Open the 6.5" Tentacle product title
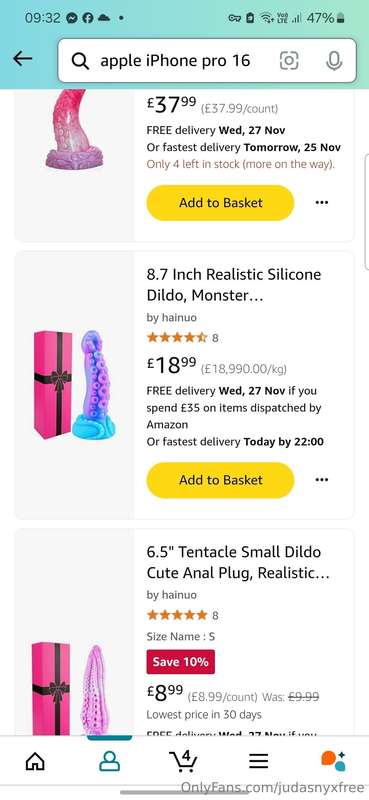 [x=238, y=562]
